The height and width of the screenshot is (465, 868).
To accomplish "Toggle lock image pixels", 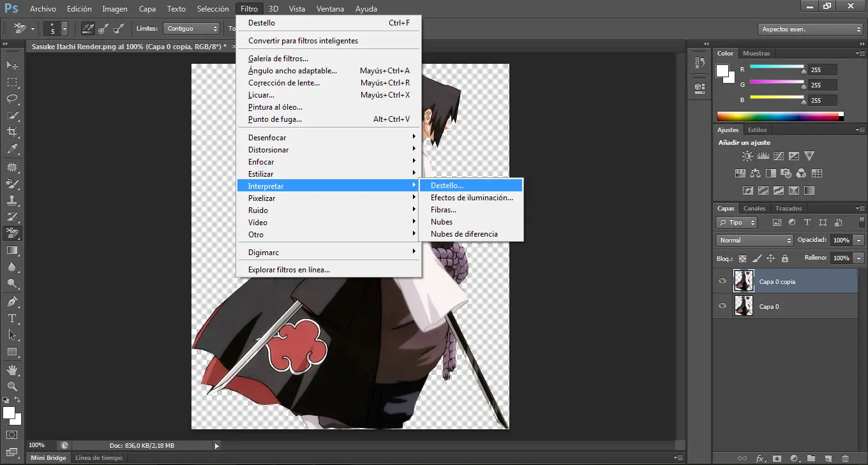I will 756,258.
